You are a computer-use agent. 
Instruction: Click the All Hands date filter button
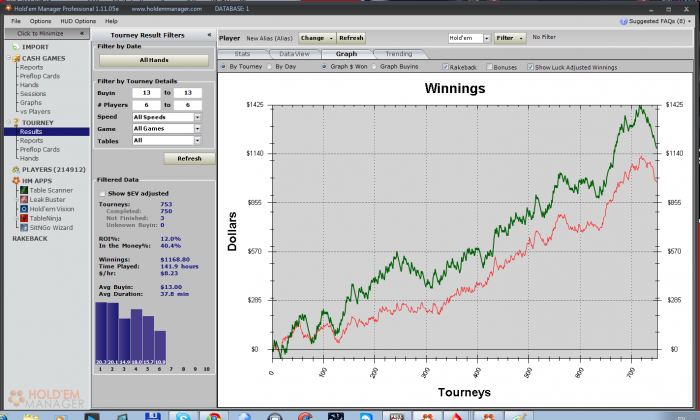pyautogui.click(x=154, y=60)
